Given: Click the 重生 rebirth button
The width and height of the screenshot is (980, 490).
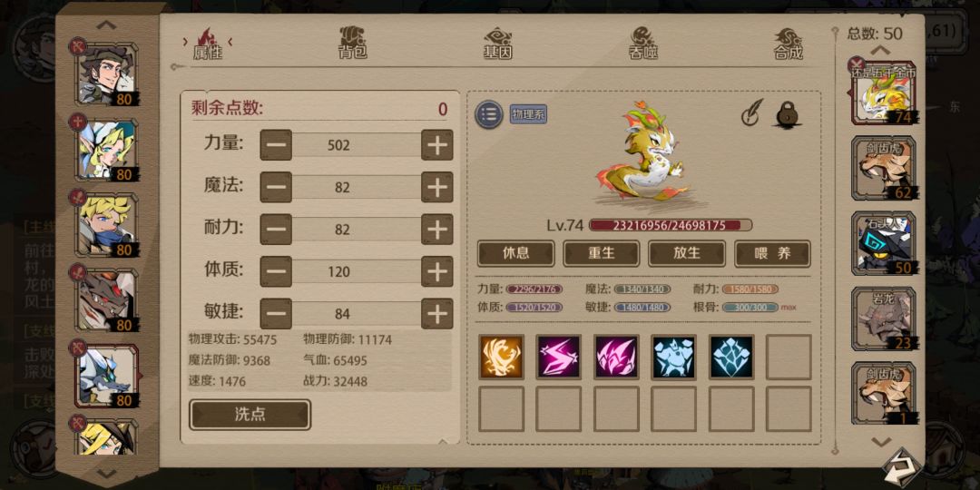Looking at the screenshot, I should tap(602, 253).
